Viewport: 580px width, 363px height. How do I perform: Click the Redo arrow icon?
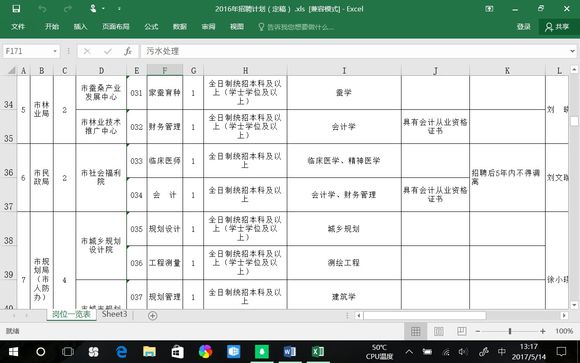pos(67,9)
